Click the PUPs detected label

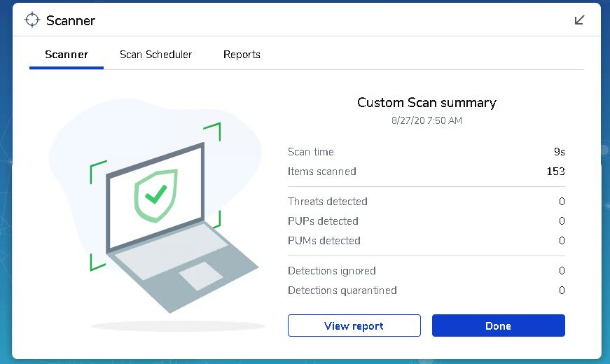323,221
